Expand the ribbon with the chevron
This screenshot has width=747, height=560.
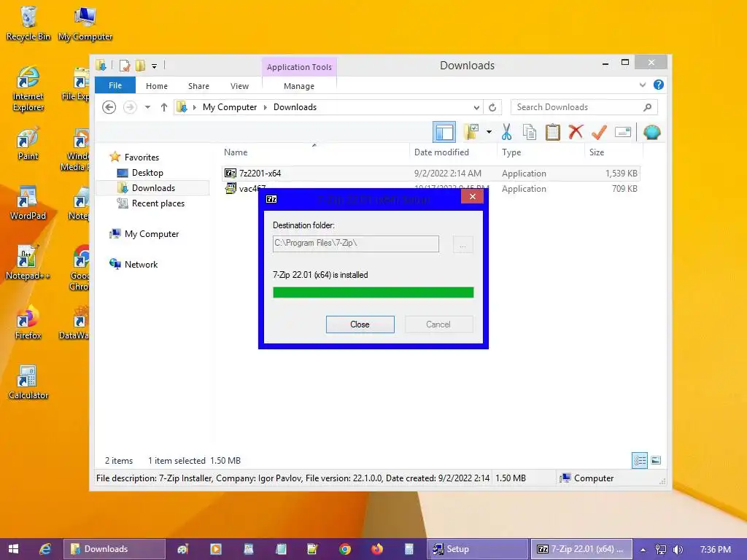643,85
